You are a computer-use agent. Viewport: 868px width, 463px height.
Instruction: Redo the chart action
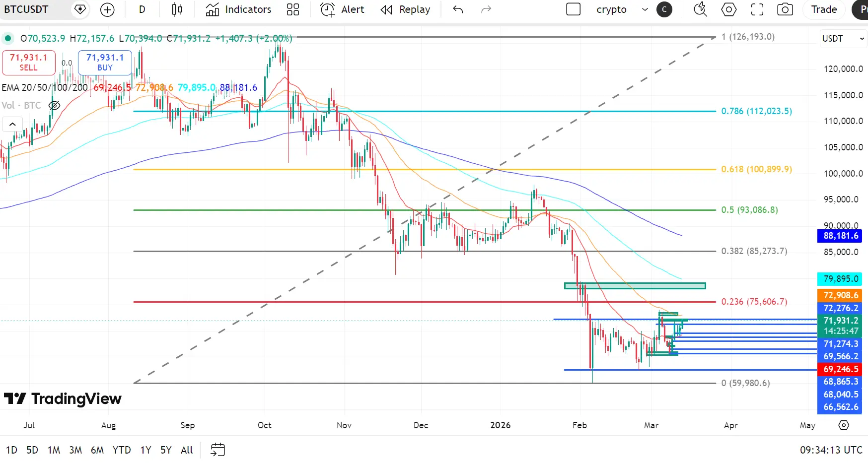[x=486, y=9]
